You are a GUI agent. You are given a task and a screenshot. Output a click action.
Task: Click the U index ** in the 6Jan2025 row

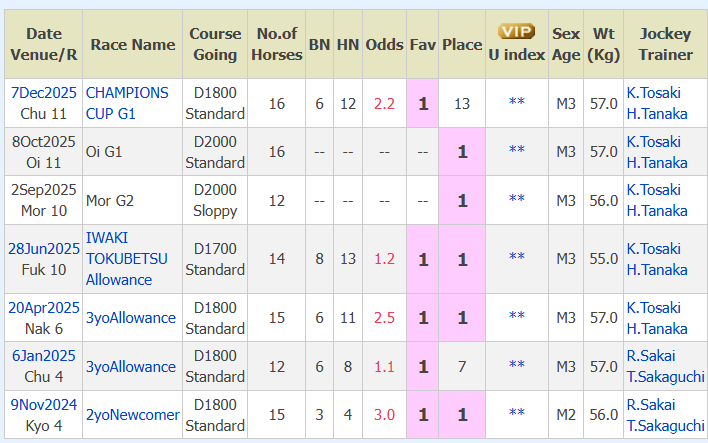click(x=517, y=365)
